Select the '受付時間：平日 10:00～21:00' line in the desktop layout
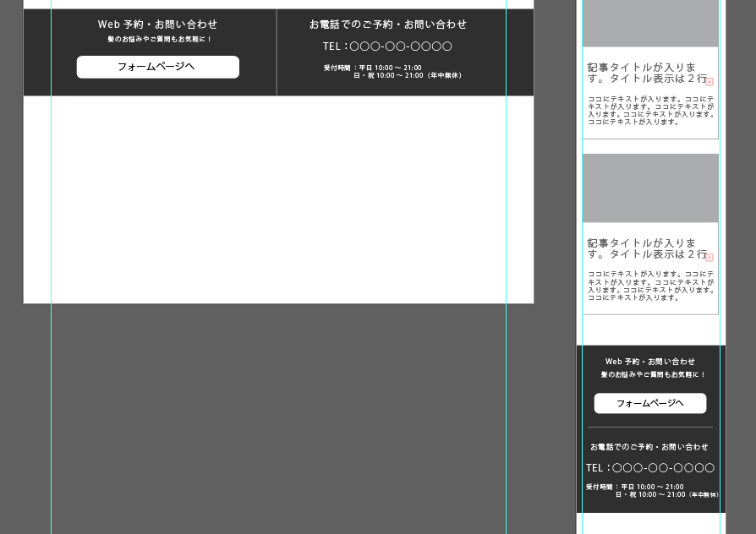This screenshot has width=756, height=534. tap(373, 68)
